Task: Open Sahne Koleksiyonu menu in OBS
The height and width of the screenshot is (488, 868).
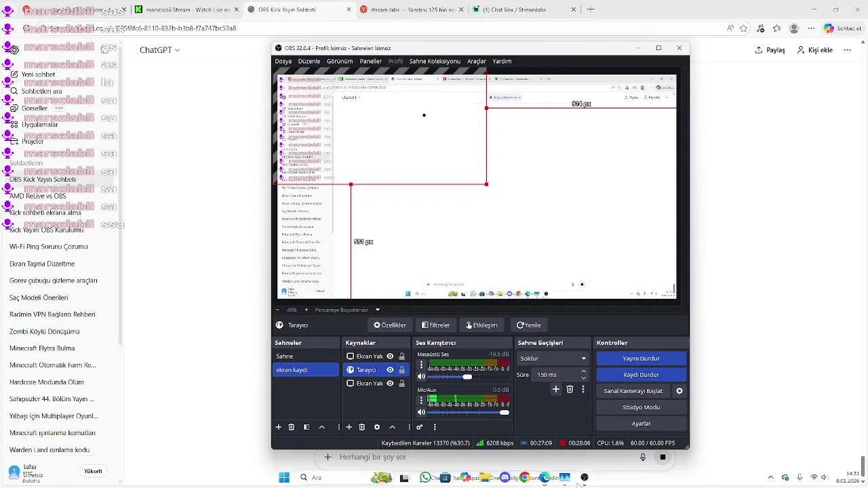Action: click(435, 61)
